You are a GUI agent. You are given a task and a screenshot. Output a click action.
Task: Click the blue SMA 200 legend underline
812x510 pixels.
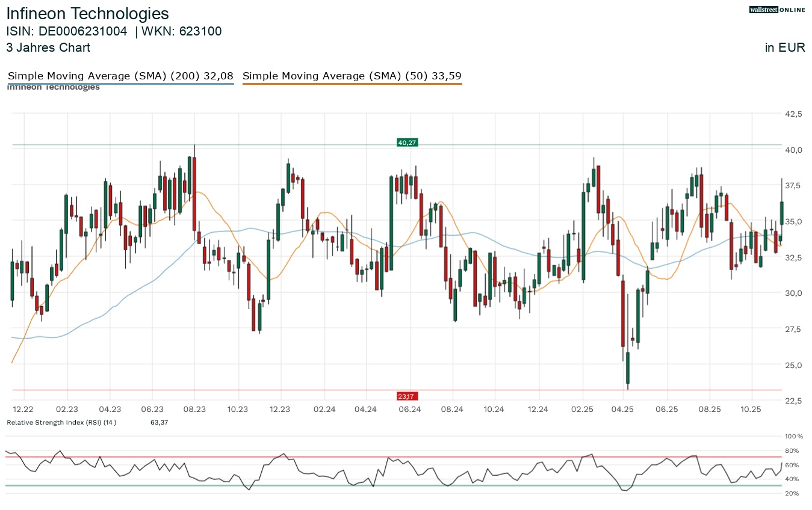coord(120,84)
